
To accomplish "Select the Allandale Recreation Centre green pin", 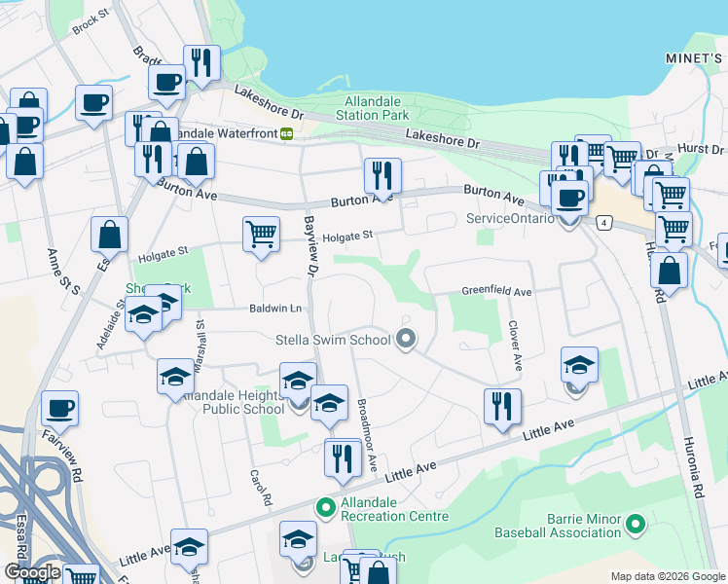I will pyautogui.click(x=326, y=508).
